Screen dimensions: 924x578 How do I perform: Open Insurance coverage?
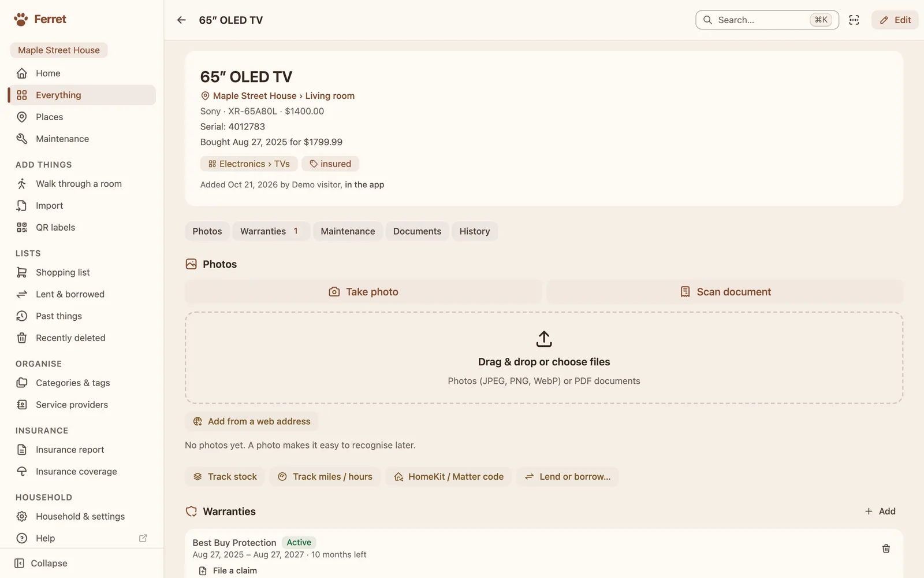click(x=82, y=472)
